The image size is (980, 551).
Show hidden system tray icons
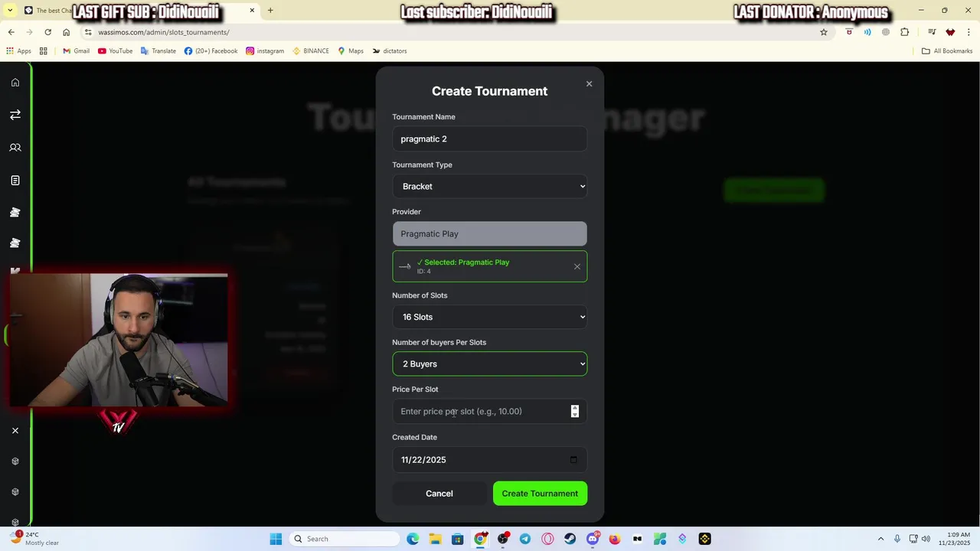pyautogui.click(x=880, y=539)
